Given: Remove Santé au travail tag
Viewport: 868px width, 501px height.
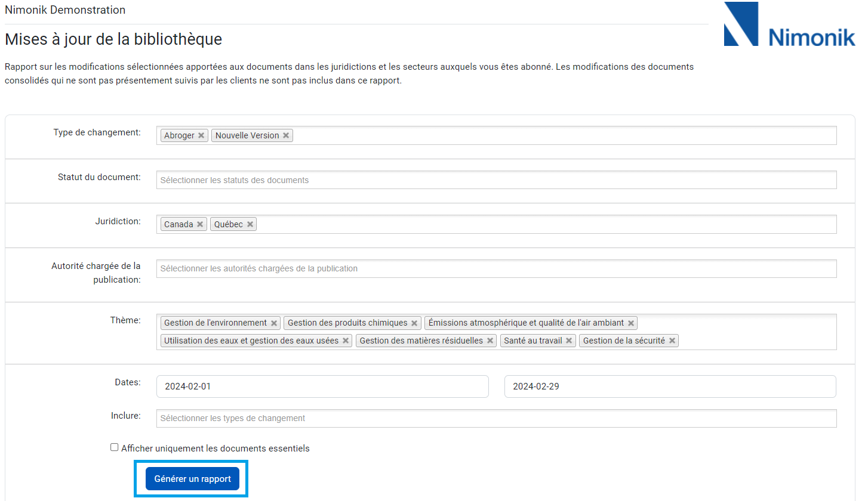Looking at the screenshot, I should pyautogui.click(x=569, y=341).
